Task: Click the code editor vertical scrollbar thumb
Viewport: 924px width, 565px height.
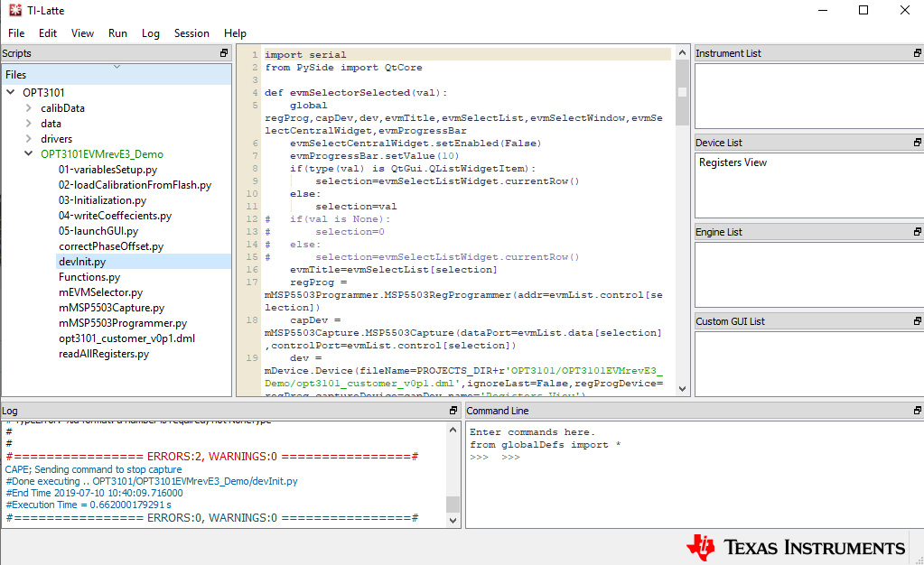Action: pyautogui.click(x=683, y=92)
